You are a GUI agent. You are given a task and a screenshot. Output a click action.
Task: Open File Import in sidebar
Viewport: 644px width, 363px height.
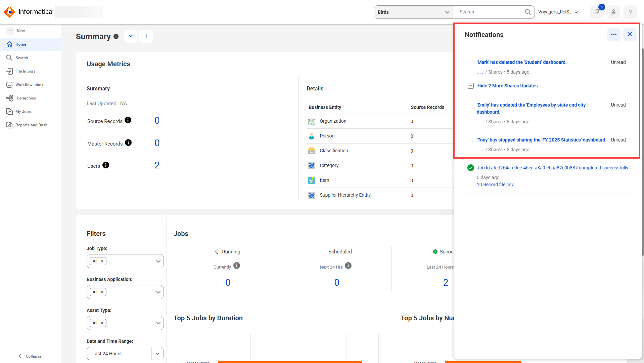coord(31,71)
